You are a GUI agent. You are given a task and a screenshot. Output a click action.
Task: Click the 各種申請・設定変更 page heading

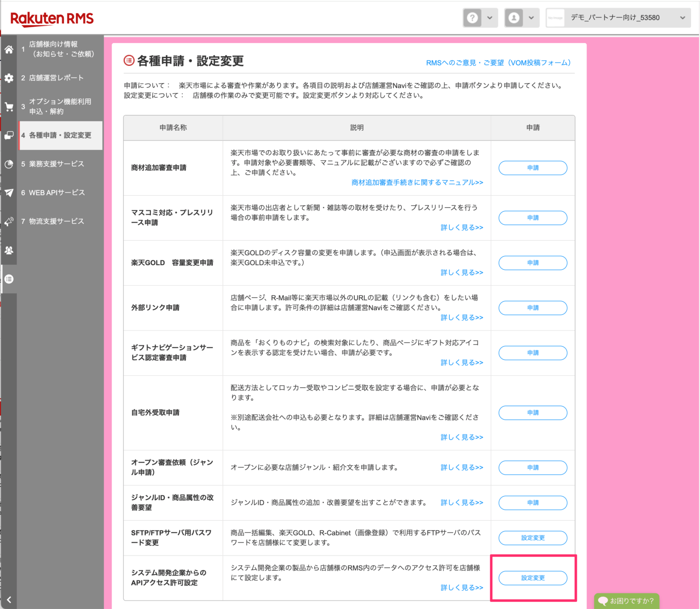point(190,61)
